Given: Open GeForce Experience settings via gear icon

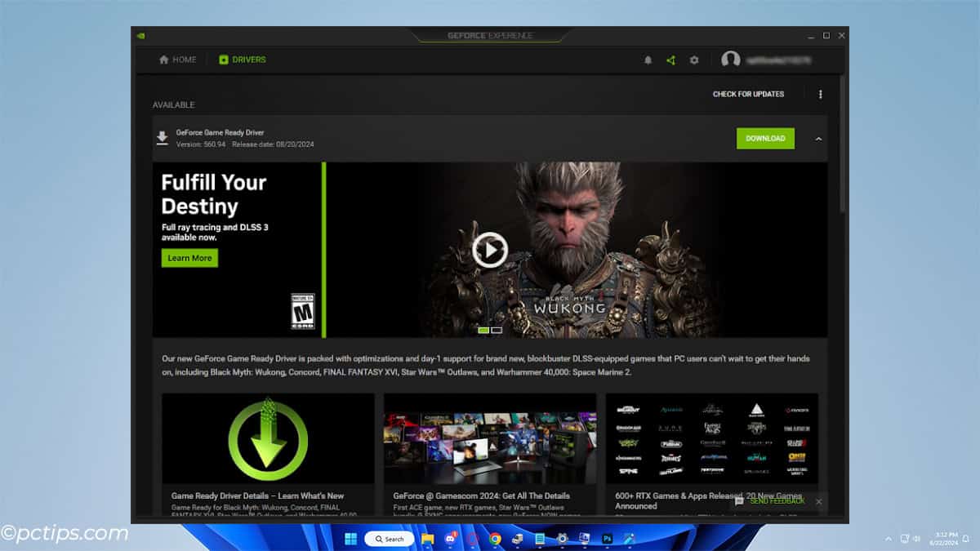Looking at the screenshot, I should pos(694,60).
